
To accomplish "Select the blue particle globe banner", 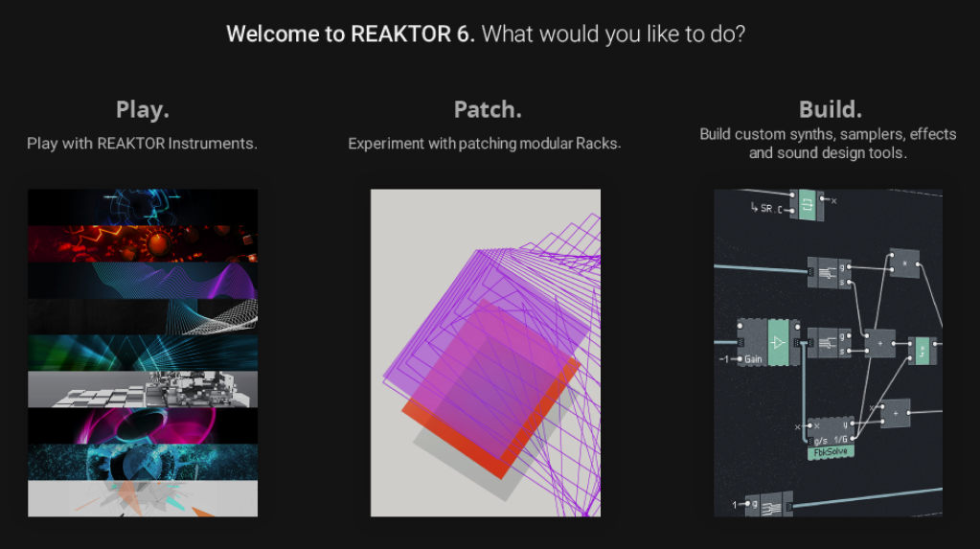I will (x=143, y=462).
